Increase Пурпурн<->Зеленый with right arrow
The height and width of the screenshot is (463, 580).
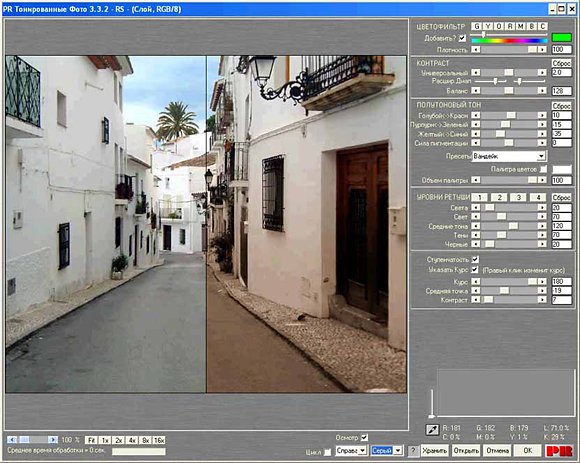(x=542, y=125)
